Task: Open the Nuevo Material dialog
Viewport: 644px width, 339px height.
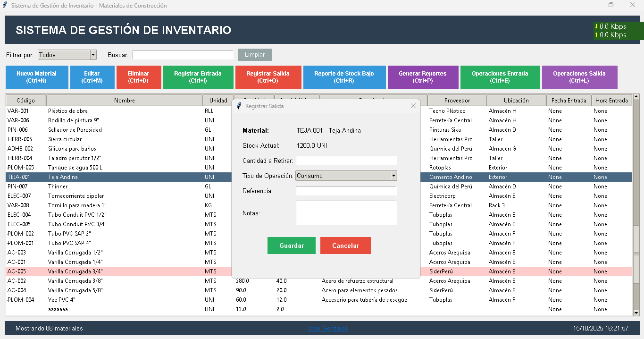Action: point(36,77)
